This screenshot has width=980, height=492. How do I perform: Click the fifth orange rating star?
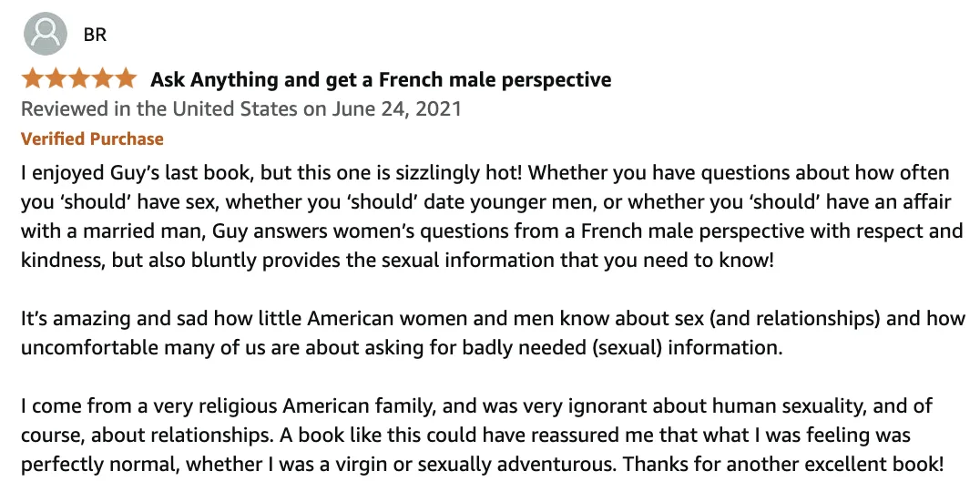point(125,78)
